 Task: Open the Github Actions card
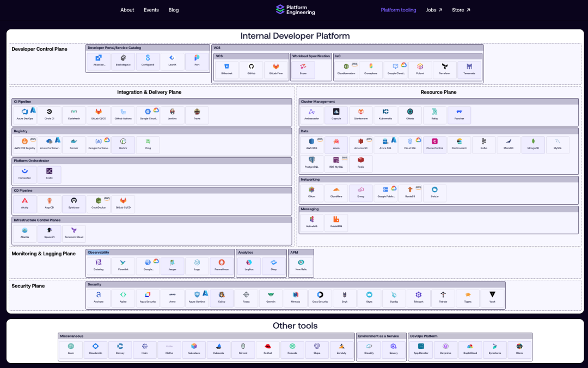[123, 114]
